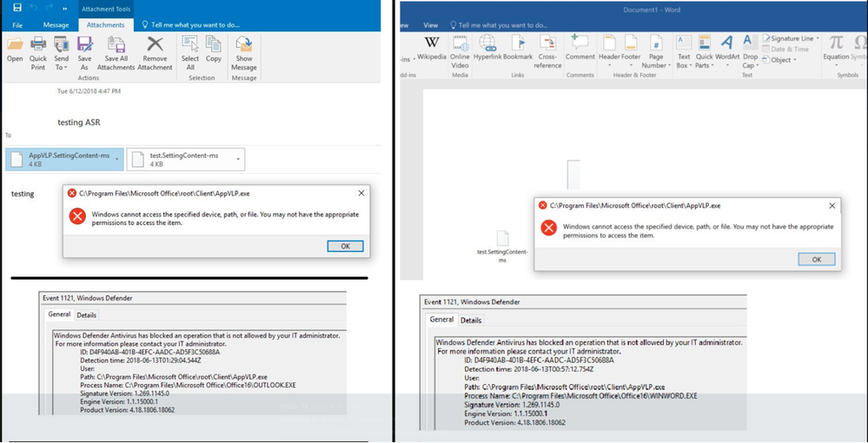868x443 pixels.
Task: Click the Online Video icon in Word
Action: (460, 43)
